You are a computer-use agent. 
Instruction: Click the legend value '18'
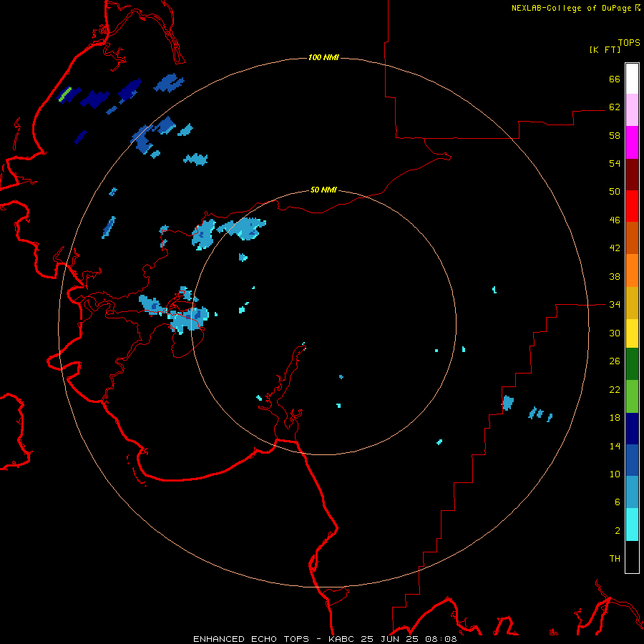pyautogui.click(x=615, y=418)
